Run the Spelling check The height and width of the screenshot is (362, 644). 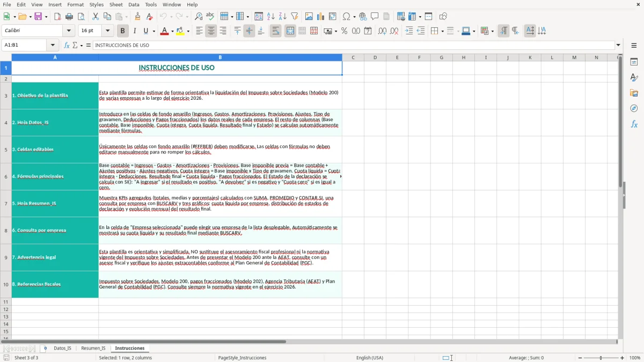pyautogui.click(x=210, y=17)
